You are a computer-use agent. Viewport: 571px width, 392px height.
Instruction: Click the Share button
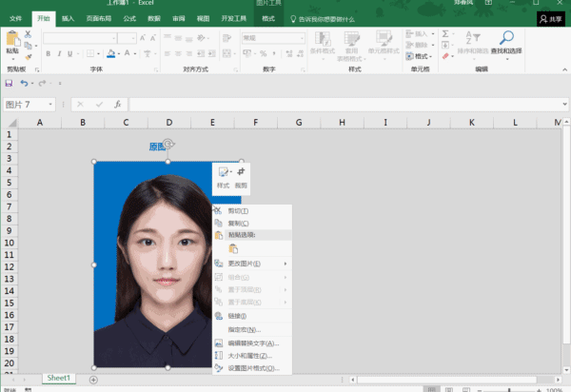pyautogui.click(x=551, y=19)
